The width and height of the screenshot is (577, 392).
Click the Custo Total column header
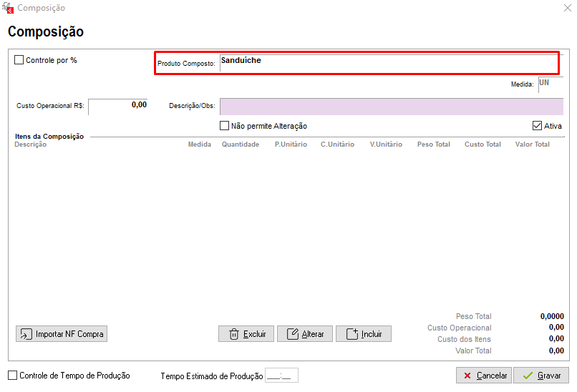483,144
